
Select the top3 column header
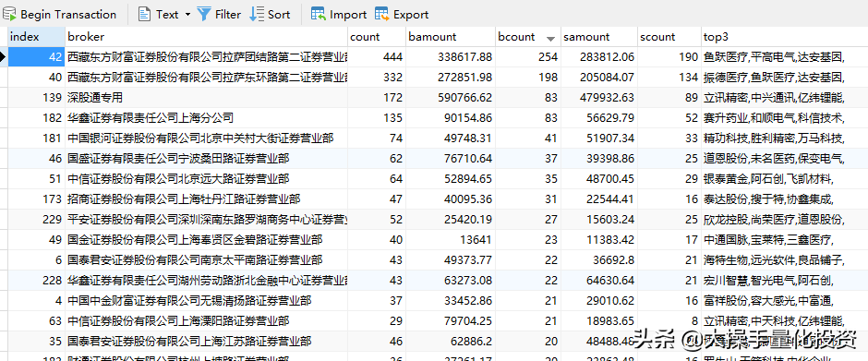click(784, 37)
